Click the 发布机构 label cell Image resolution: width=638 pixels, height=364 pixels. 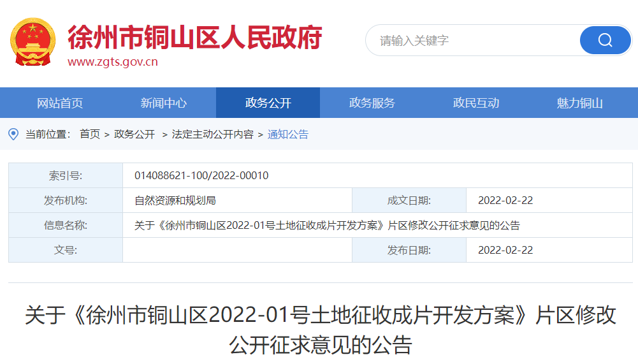66,200
